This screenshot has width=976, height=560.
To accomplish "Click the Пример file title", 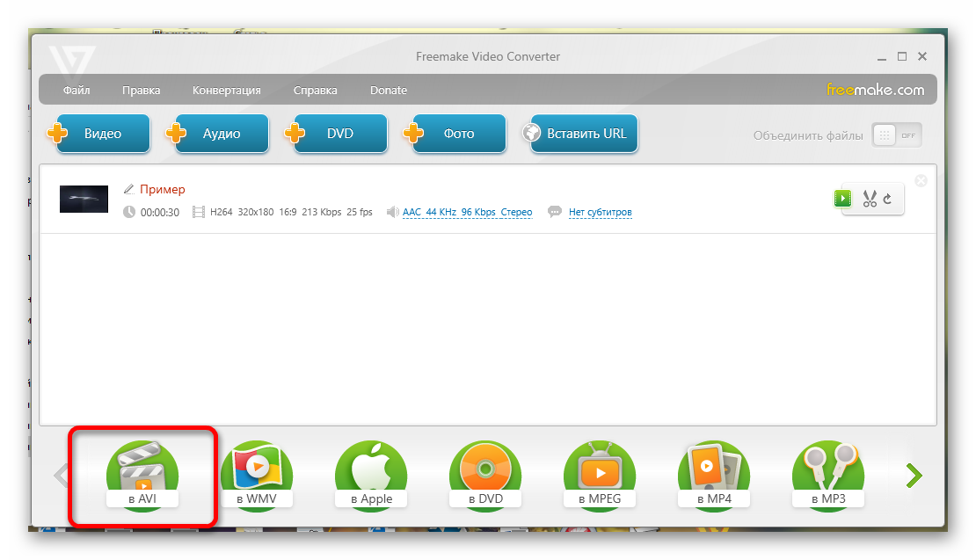I will 163,189.
